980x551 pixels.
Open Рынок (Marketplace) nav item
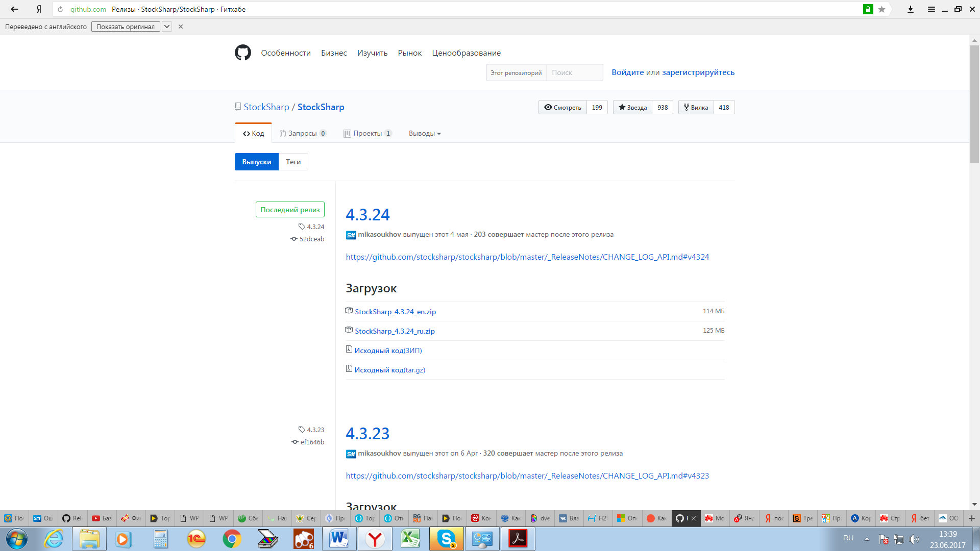[410, 53]
